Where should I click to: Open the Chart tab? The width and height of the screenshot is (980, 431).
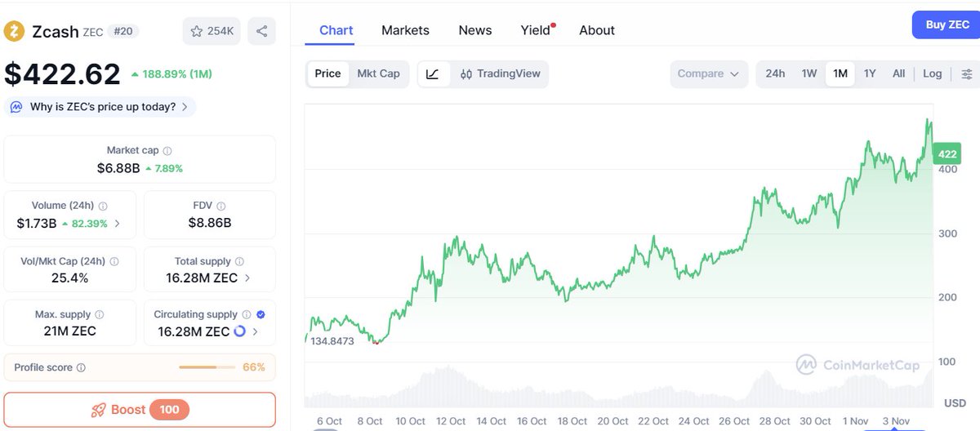[x=336, y=30]
